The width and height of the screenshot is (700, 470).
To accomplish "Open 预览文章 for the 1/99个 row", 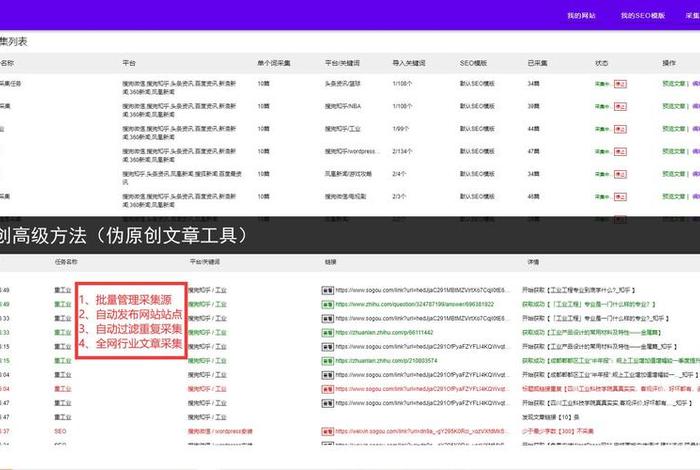I will coord(674,129).
